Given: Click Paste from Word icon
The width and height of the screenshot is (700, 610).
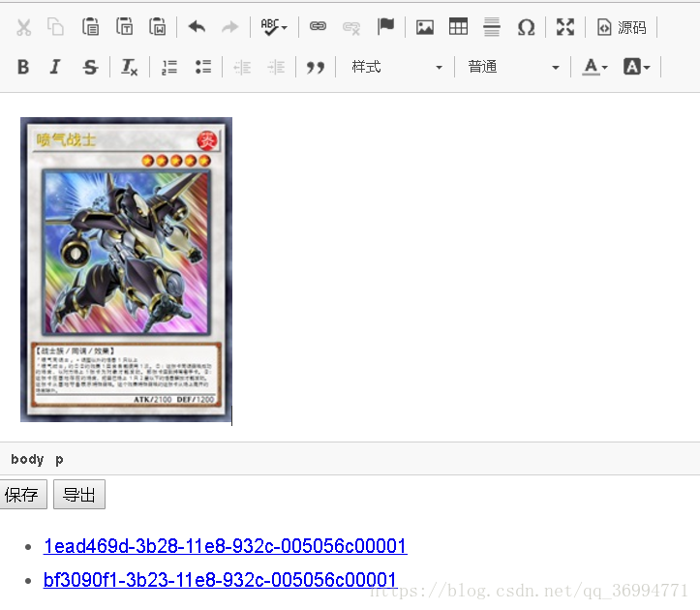Looking at the screenshot, I should coord(158,27).
